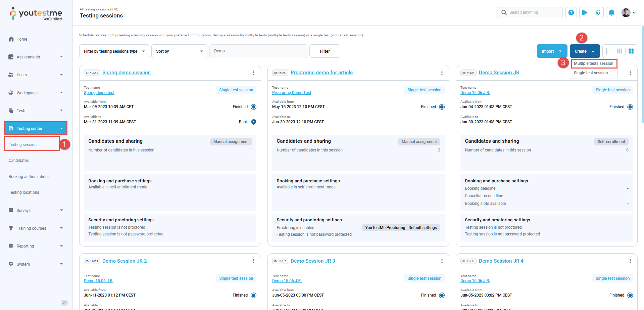This screenshot has width=644, height=310.
Task: Open the Testing sessions sidebar entry
Action: point(23,144)
